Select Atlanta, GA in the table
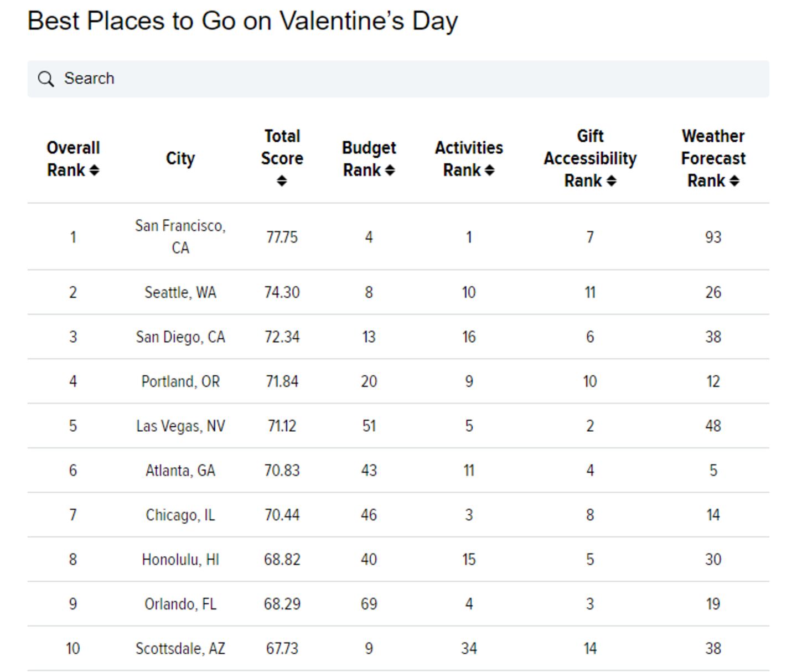This screenshot has width=797, height=672. coord(180,471)
